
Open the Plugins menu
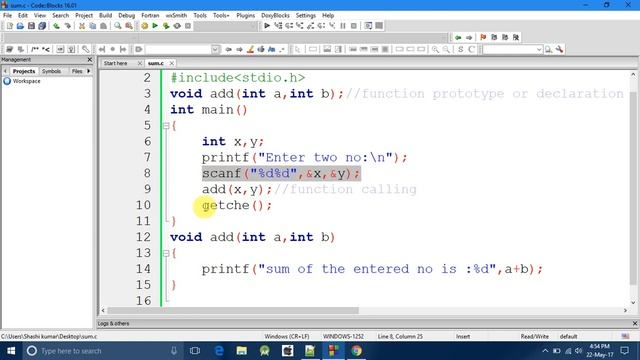(x=245, y=15)
